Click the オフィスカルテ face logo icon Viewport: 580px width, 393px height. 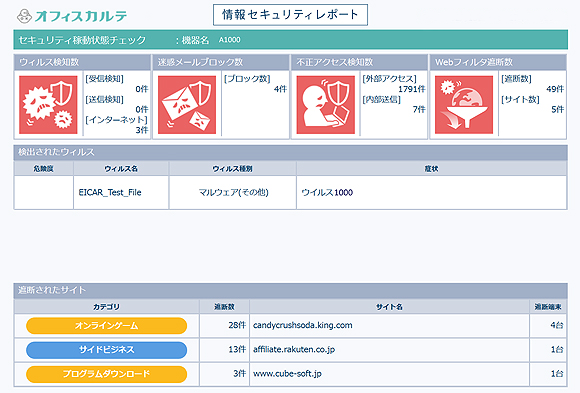24,16
